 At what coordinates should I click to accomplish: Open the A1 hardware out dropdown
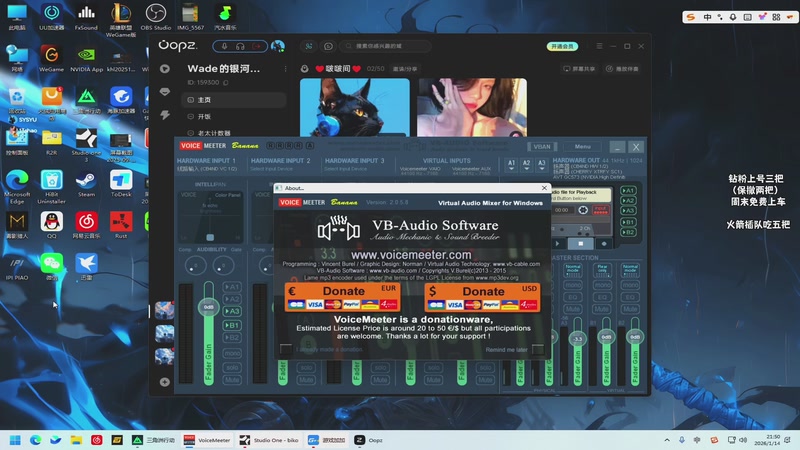511,164
